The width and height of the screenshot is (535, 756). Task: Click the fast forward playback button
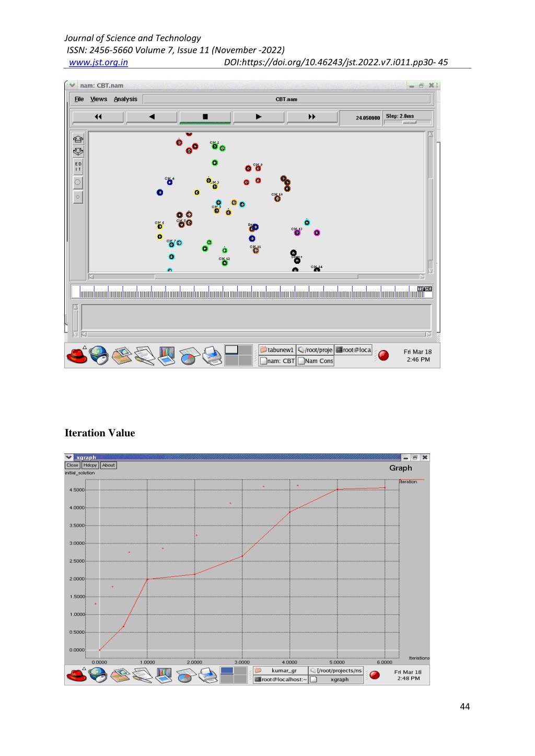click(x=312, y=117)
